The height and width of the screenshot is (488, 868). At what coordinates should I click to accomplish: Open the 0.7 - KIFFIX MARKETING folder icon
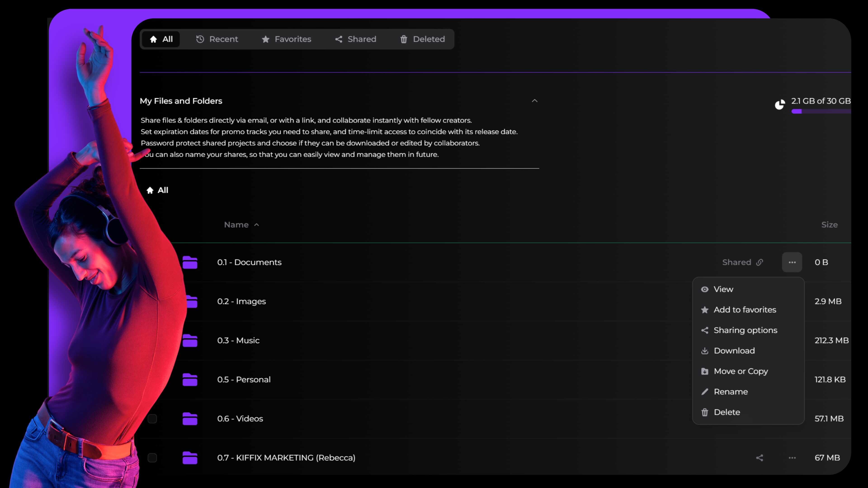pyautogui.click(x=190, y=458)
